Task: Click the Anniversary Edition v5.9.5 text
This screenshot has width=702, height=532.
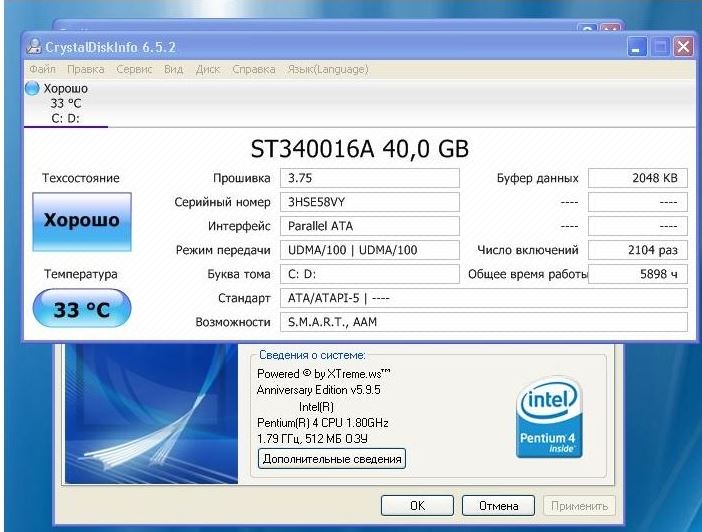Action: pos(318,390)
